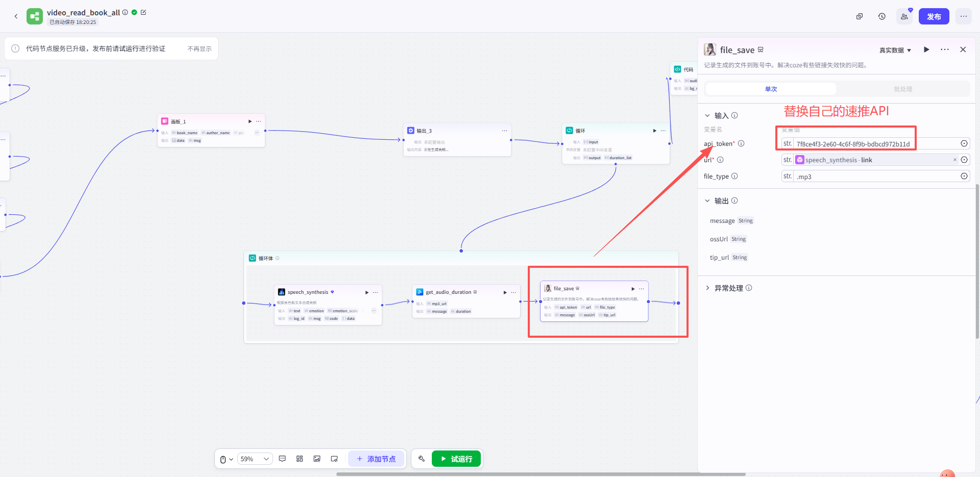Click the image export icon in toolbar

[317, 459]
